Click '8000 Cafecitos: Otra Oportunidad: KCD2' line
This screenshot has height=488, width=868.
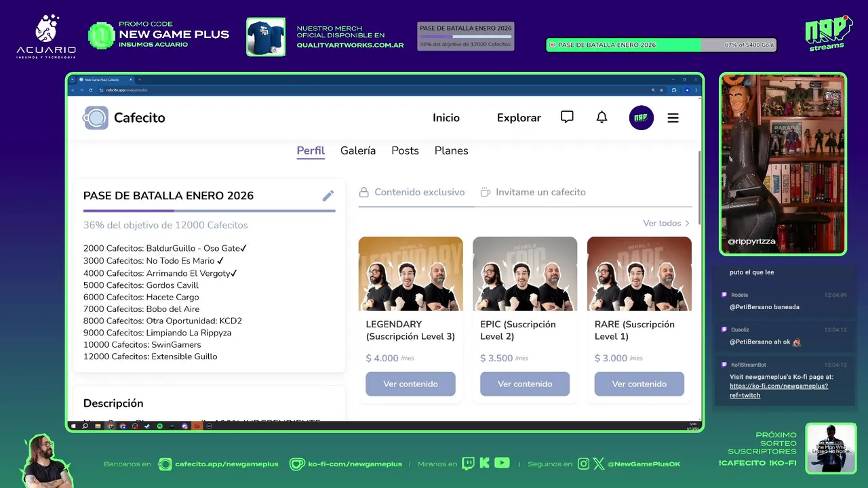click(163, 321)
